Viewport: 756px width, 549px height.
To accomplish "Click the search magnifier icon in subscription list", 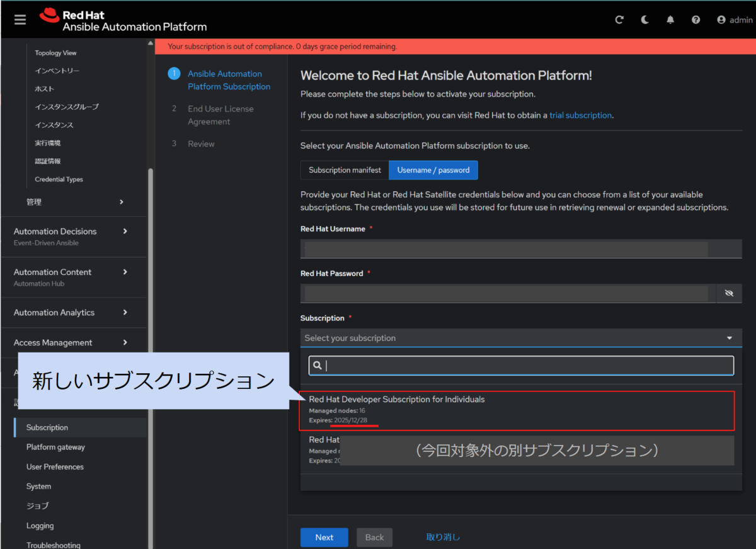I will coord(318,366).
